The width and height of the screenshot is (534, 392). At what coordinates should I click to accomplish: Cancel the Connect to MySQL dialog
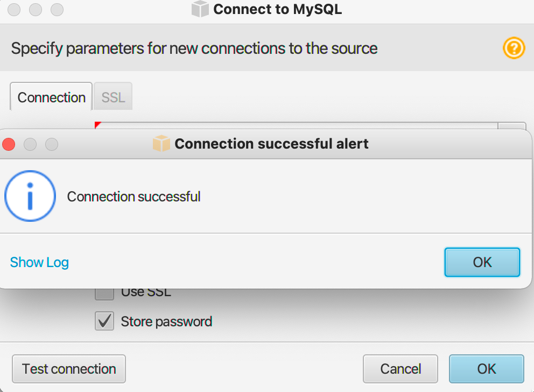(x=400, y=369)
